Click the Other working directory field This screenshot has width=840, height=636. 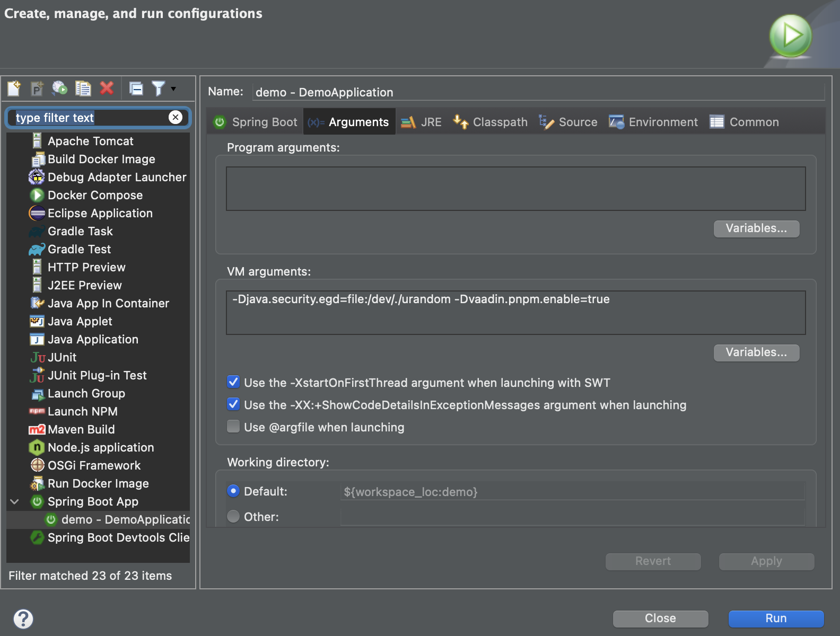click(573, 516)
